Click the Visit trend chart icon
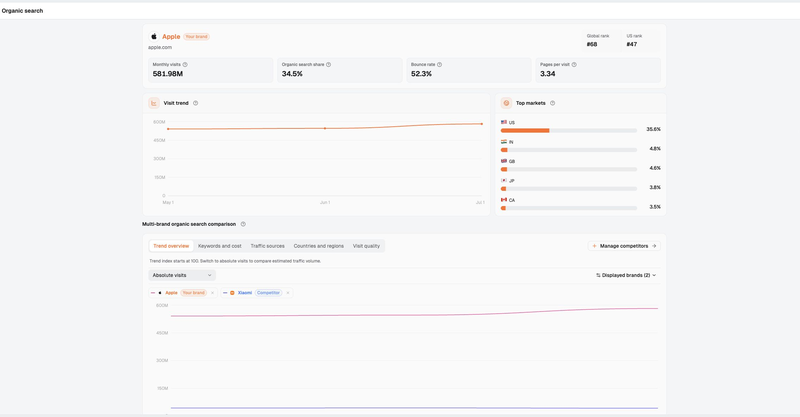800x417 pixels. 154,103
